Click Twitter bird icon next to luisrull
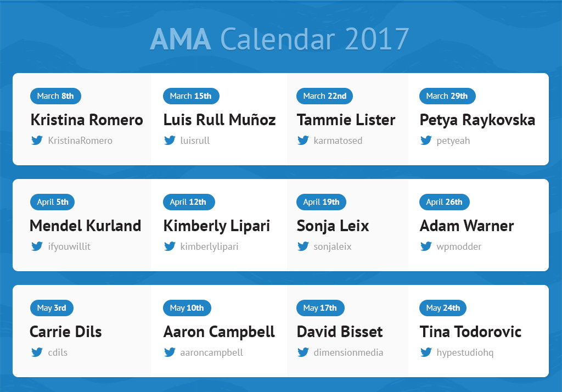The width and height of the screenshot is (562, 392). [x=170, y=141]
